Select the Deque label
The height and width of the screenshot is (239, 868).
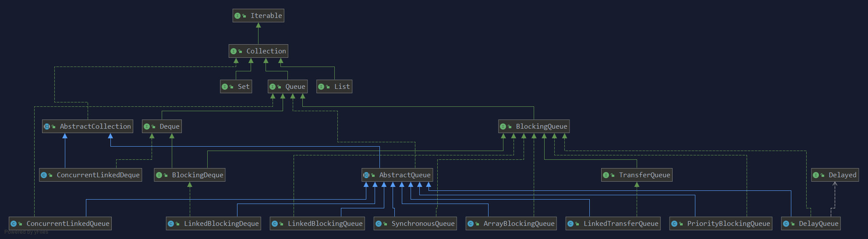170,127
